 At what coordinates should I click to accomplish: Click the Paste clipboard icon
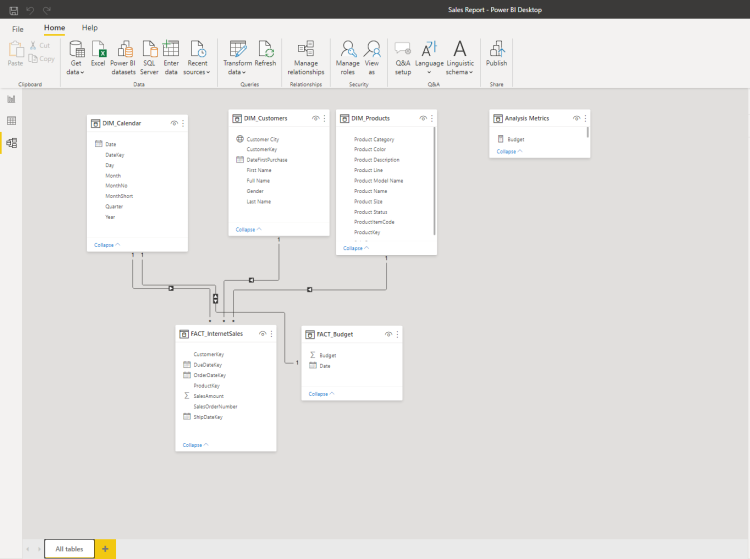coord(15,53)
